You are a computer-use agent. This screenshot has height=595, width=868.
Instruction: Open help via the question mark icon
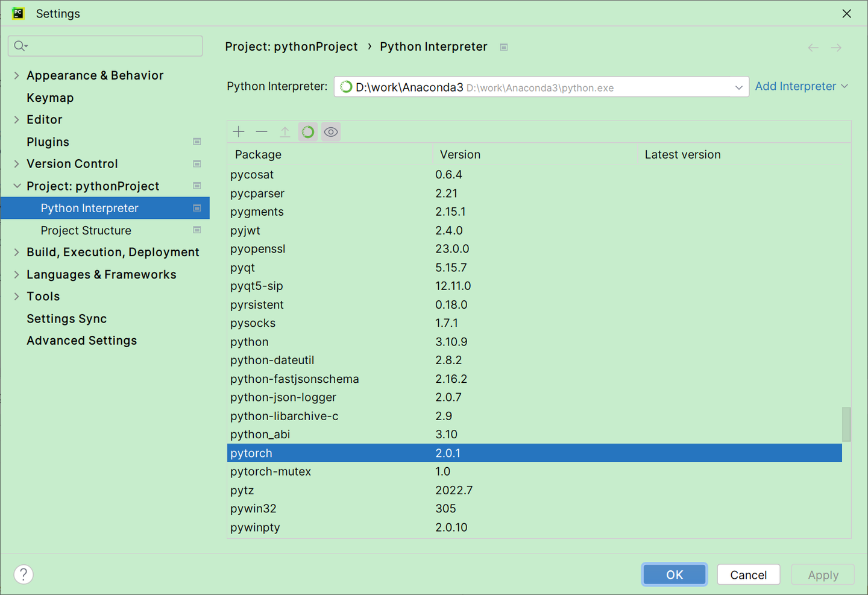pyautogui.click(x=23, y=574)
